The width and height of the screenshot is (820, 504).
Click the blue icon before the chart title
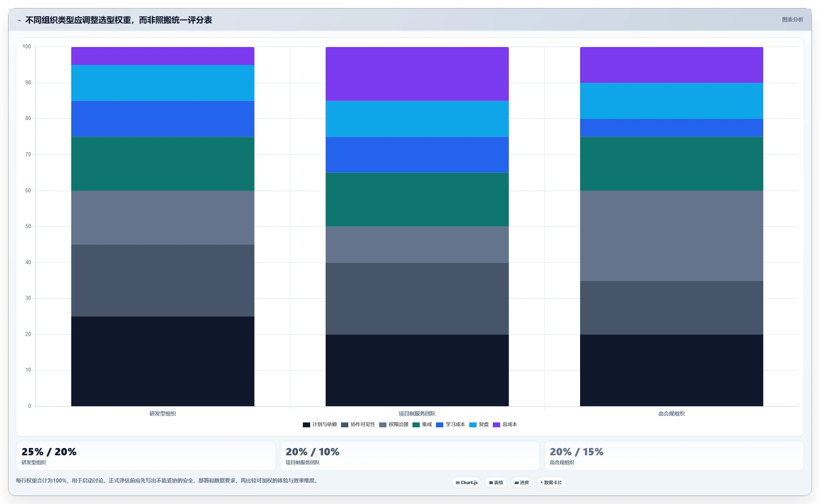(19, 20)
